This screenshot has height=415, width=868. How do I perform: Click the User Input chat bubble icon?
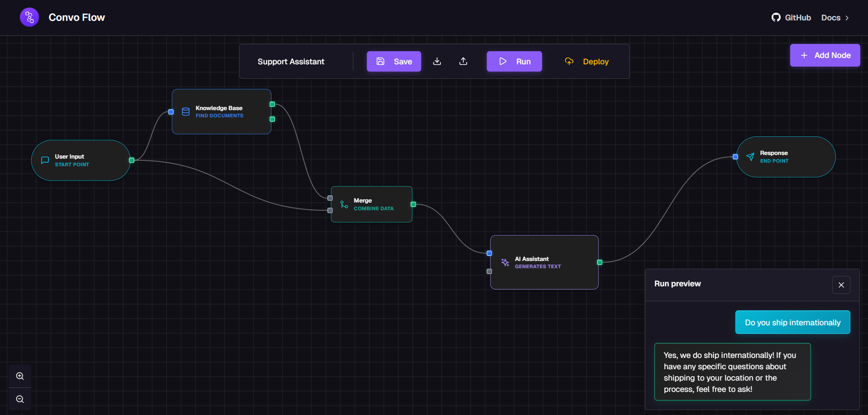point(44,160)
